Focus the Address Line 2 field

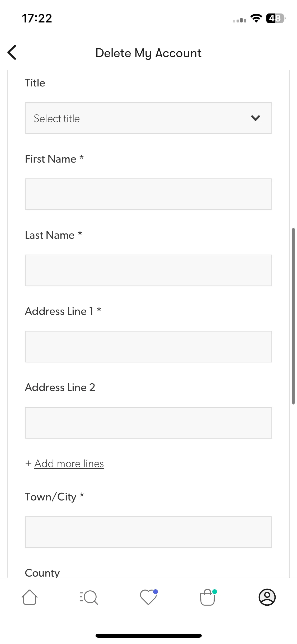coord(148,423)
